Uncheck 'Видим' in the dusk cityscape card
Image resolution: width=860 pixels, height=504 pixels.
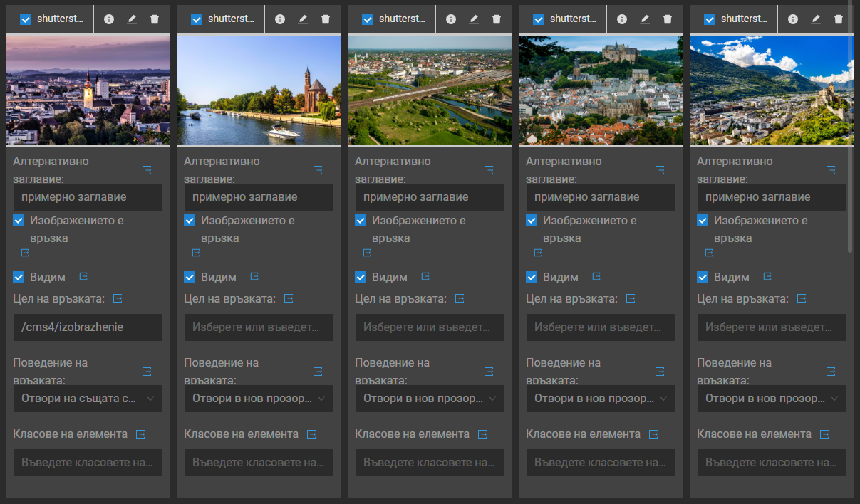tap(19, 277)
